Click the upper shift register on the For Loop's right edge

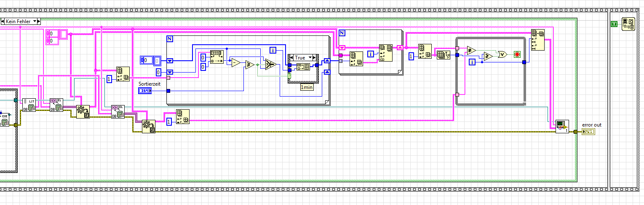326,62
